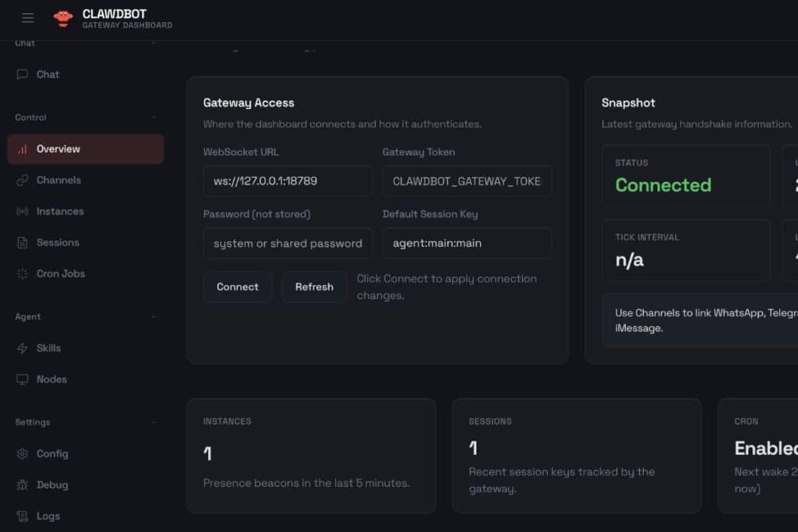Open the Config settings page
Screen dimensions: 798x532
point(52,453)
